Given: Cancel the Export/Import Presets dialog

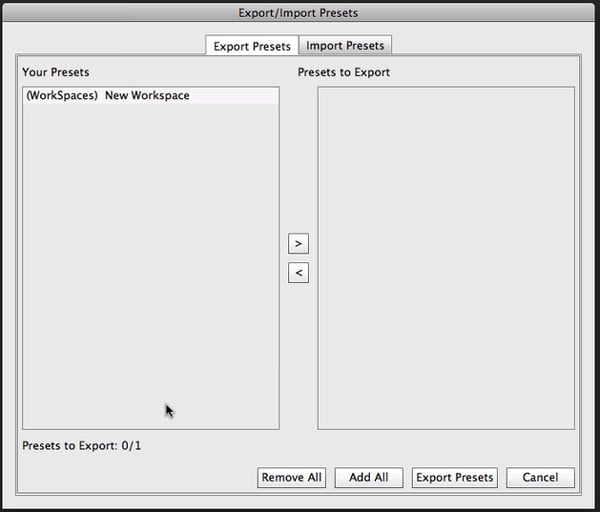Looking at the screenshot, I should (540, 478).
